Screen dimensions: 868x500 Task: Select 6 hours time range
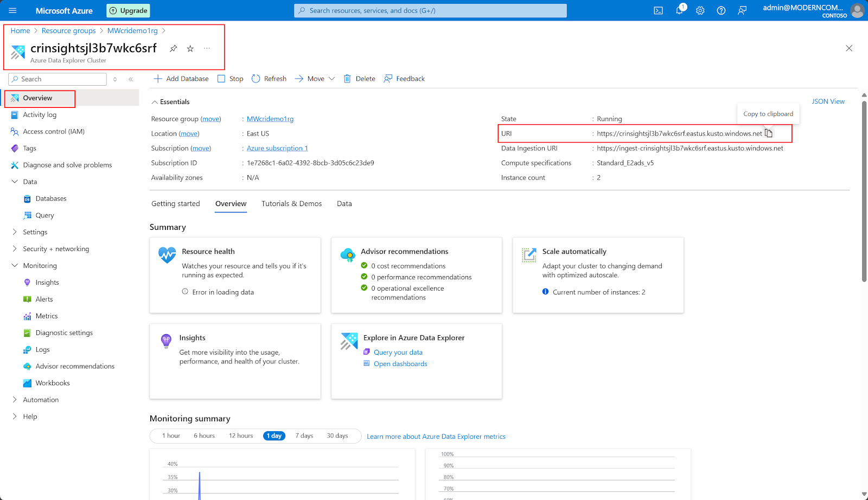pos(205,436)
